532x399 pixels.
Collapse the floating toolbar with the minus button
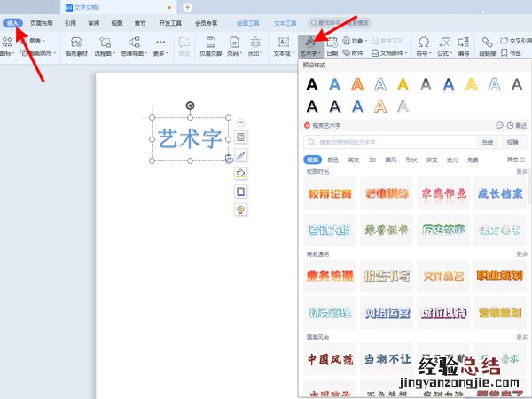240,121
